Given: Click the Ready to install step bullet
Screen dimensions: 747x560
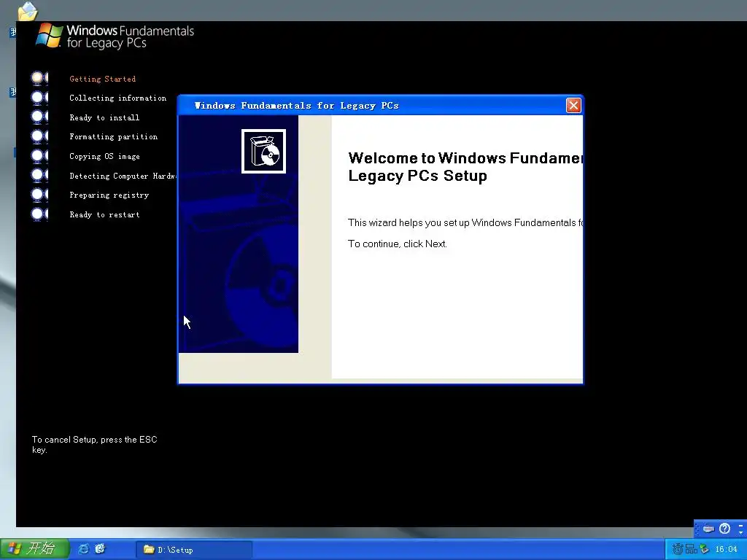Looking at the screenshot, I should [x=39, y=117].
